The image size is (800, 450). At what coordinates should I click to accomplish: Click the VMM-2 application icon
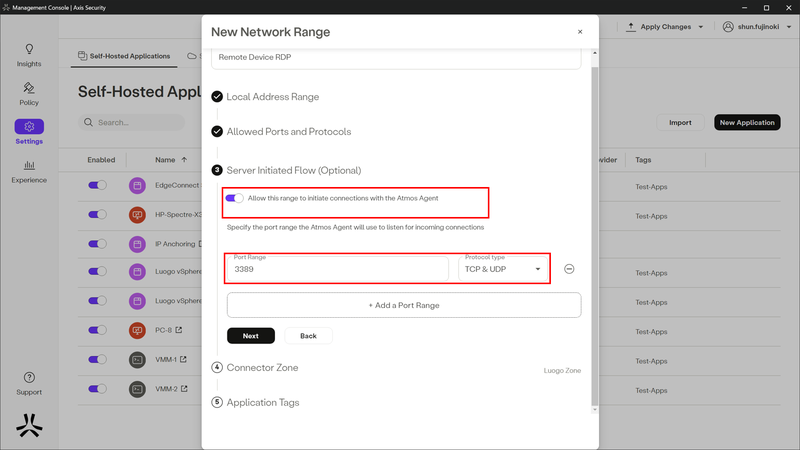coord(137,389)
